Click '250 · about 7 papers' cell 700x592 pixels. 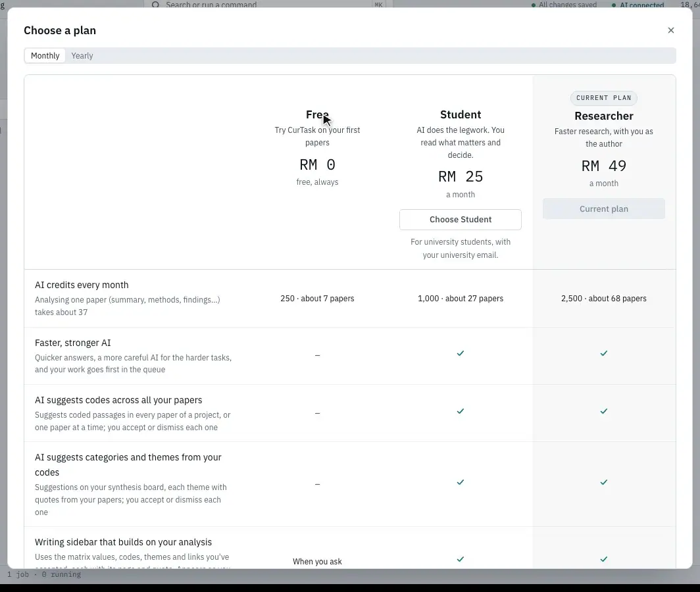pyautogui.click(x=317, y=299)
